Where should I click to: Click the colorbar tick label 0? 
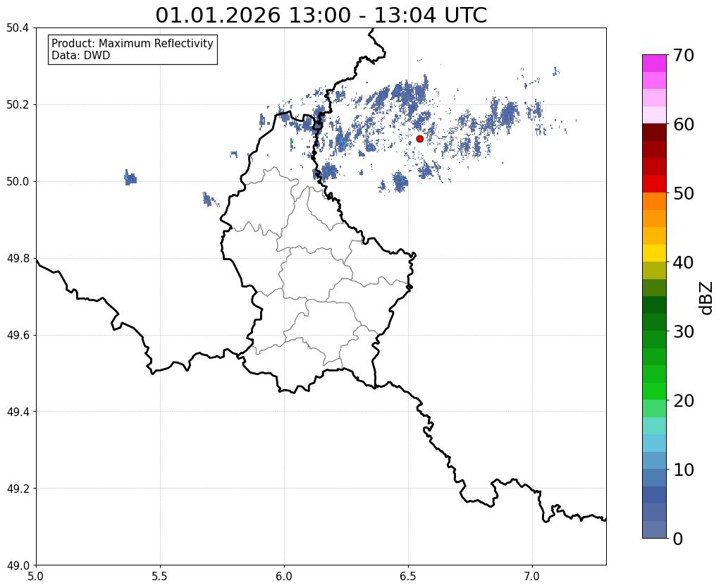coord(678,539)
